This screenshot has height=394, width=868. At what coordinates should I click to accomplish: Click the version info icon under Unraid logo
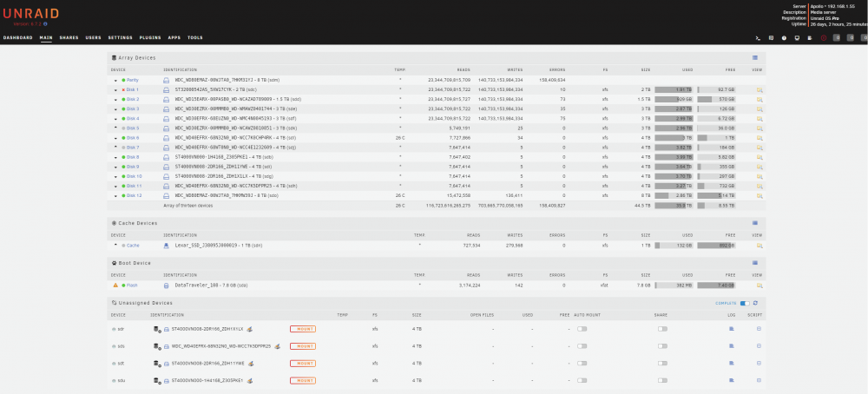coord(45,23)
